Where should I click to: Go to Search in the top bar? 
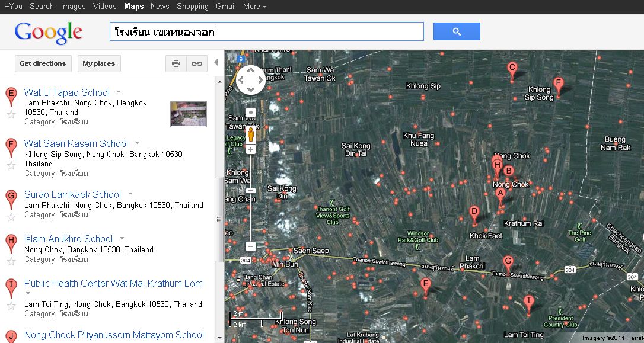click(x=42, y=6)
